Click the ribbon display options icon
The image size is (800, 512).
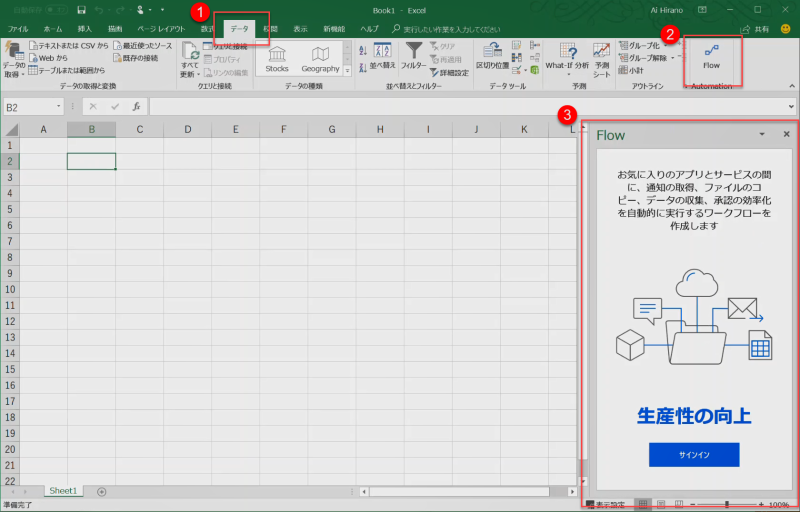(703, 10)
